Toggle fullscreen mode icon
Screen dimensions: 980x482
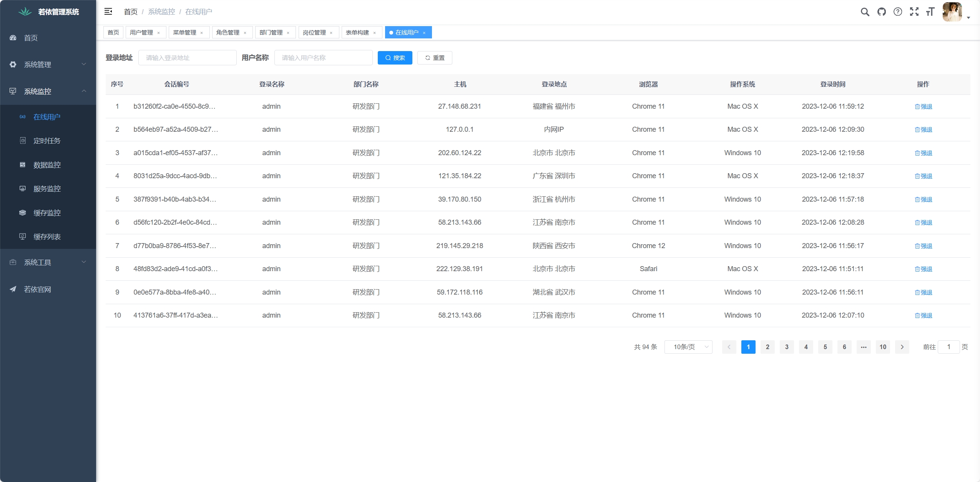point(914,12)
